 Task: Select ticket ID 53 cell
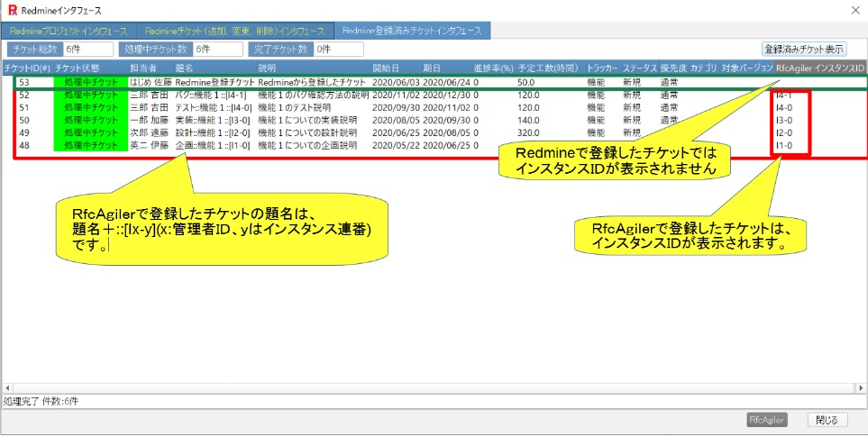(x=23, y=82)
